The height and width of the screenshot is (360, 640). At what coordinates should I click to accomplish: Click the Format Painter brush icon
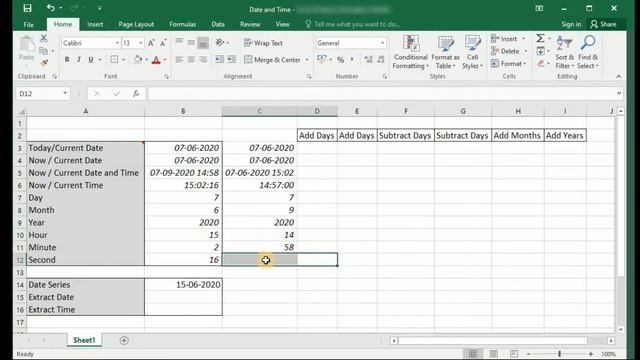pyautogui.click(x=44, y=63)
